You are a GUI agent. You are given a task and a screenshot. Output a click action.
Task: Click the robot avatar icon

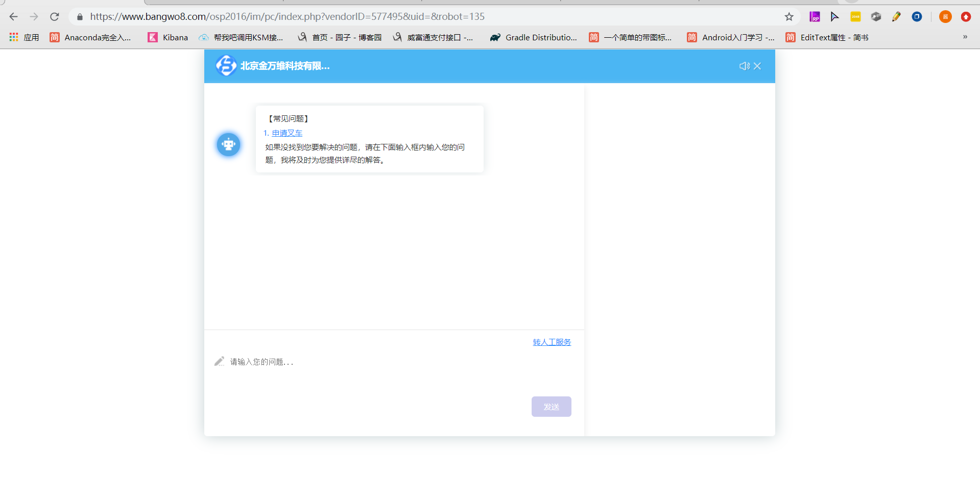[x=228, y=145]
